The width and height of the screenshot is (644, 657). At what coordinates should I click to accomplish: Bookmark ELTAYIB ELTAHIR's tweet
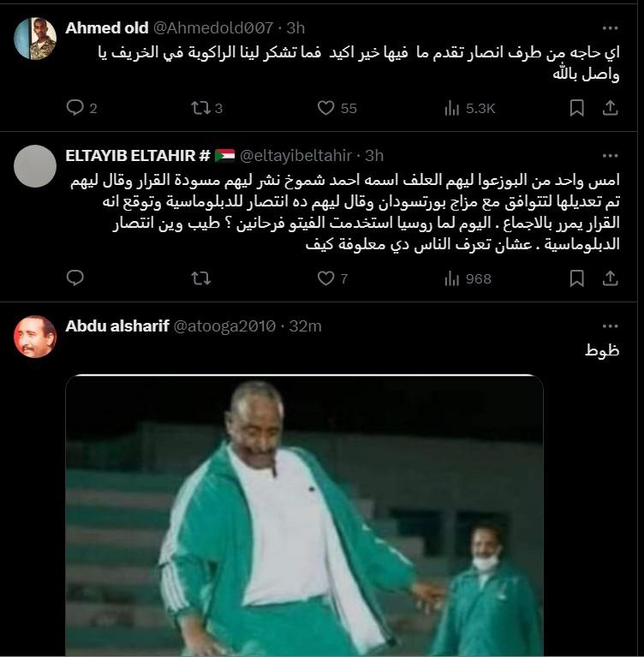point(577,278)
